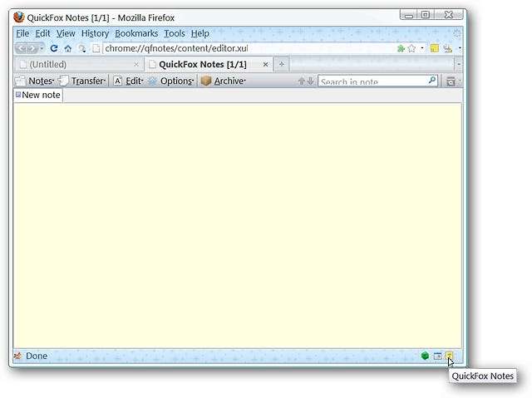Click the panel icon right of the search box
The height and width of the screenshot is (398, 532).
(x=451, y=81)
